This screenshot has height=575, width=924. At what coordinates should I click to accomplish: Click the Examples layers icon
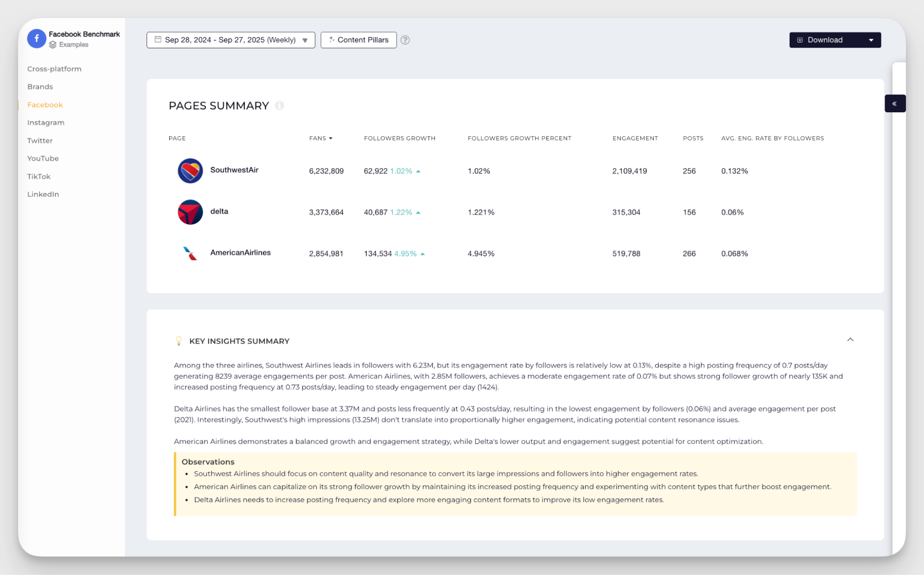[53, 45]
